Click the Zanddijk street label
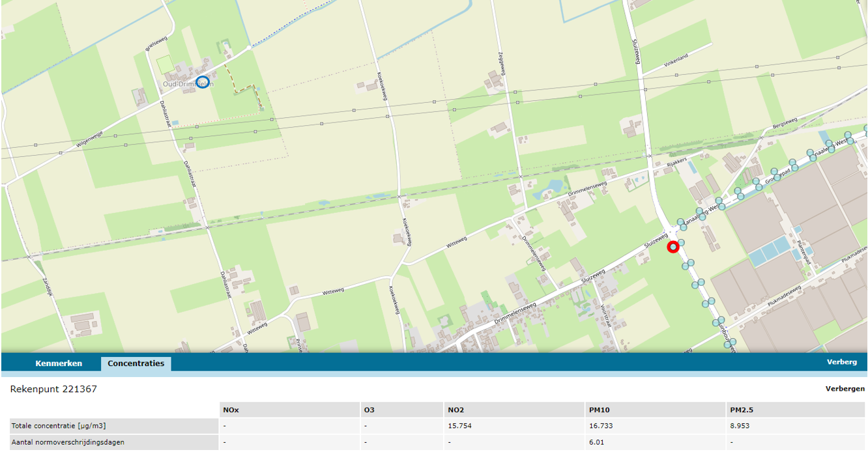868x452 pixels. 47,287
